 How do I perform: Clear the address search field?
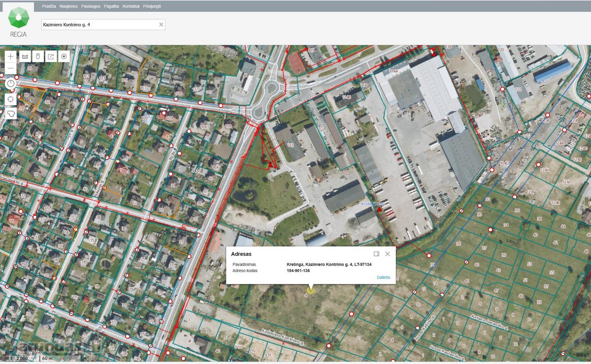pyautogui.click(x=161, y=25)
